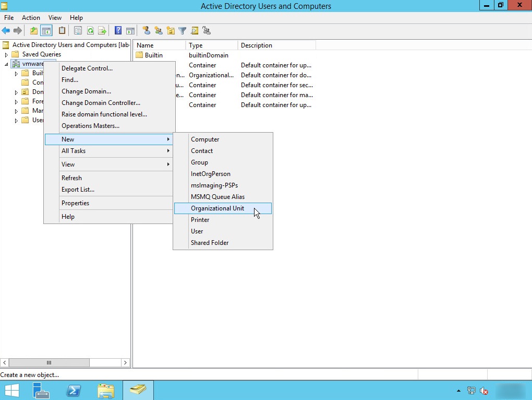Open the Create new organizational unit icon

(x=171, y=30)
